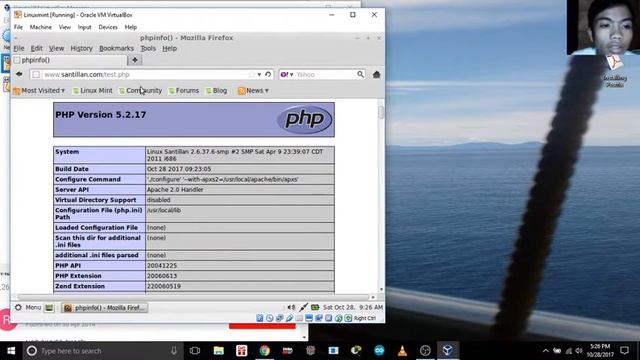Open Firefox home page icon
The width and height of the screenshot is (640, 360).
coord(376,74)
